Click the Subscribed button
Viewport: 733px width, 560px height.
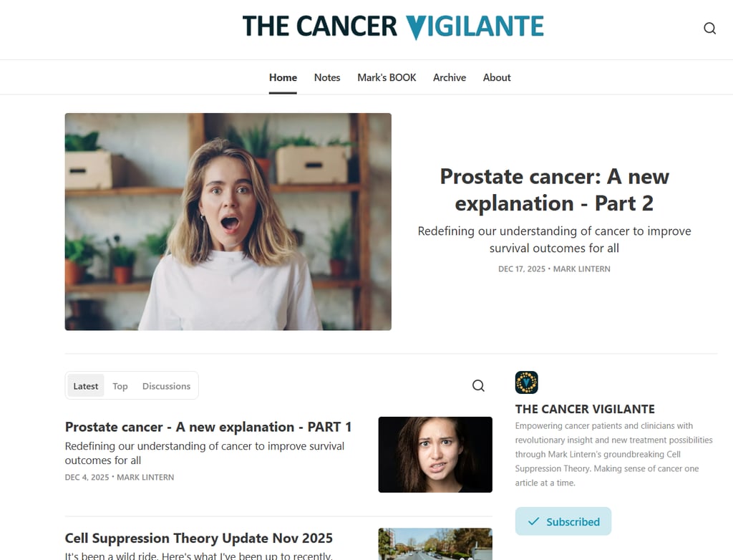click(x=563, y=521)
